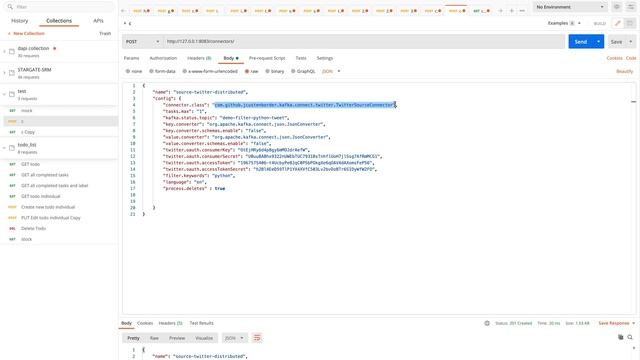This screenshot has height=360, width=640.
Task: Toggle the line wrap icon in the response toolbar
Action: click(257, 338)
